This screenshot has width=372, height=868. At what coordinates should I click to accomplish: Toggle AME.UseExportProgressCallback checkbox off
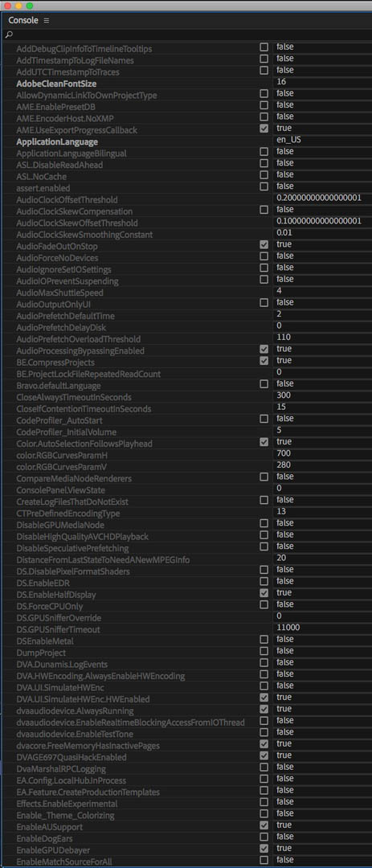[264, 129]
